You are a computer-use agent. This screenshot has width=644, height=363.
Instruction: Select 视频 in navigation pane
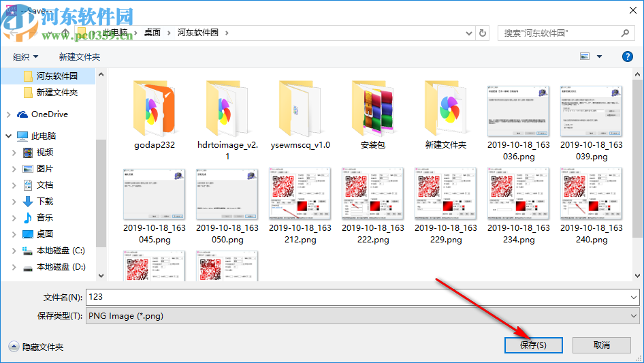click(45, 153)
